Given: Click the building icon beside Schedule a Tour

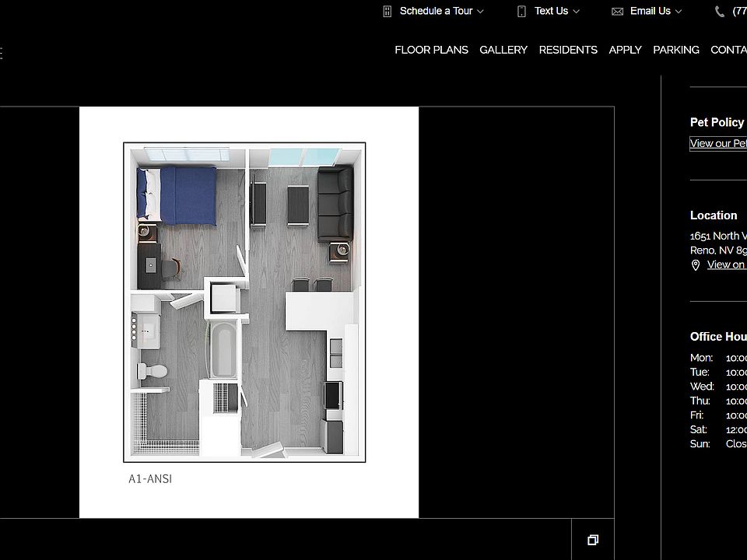Looking at the screenshot, I should (388, 12).
